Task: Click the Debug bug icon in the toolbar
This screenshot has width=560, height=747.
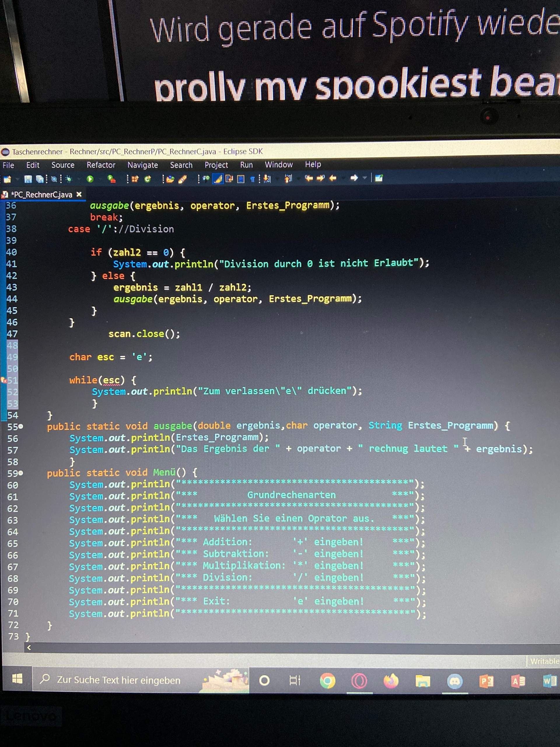Action: (x=68, y=178)
